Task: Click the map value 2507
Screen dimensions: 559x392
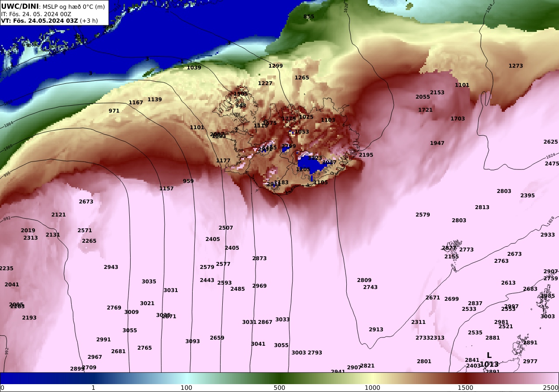Action: 226,228
